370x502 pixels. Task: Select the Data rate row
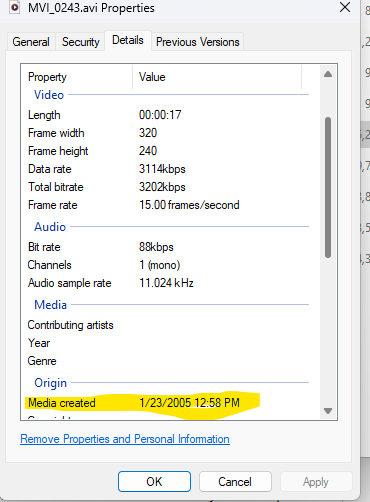168,169
